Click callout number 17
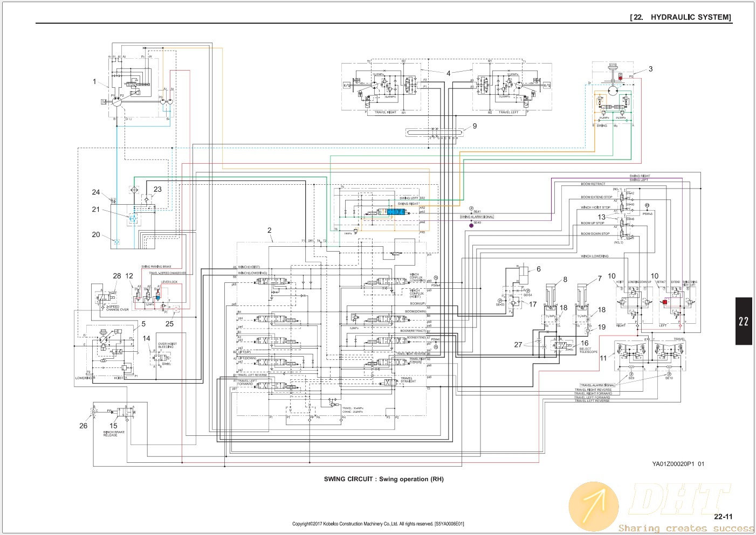This screenshot has height=535, width=756. 533,304
